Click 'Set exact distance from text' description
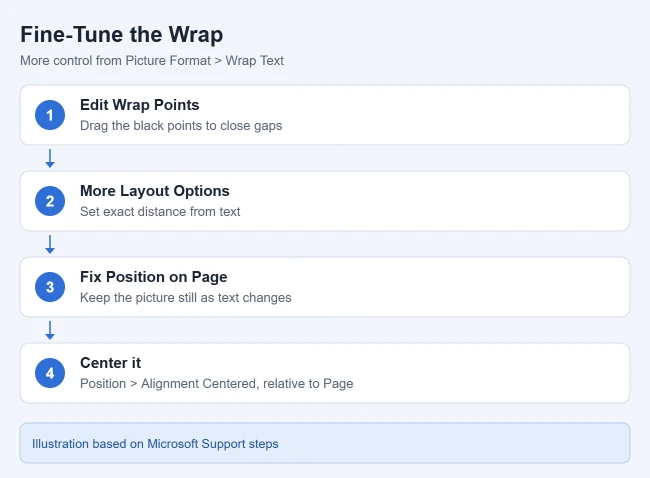 [x=160, y=211]
